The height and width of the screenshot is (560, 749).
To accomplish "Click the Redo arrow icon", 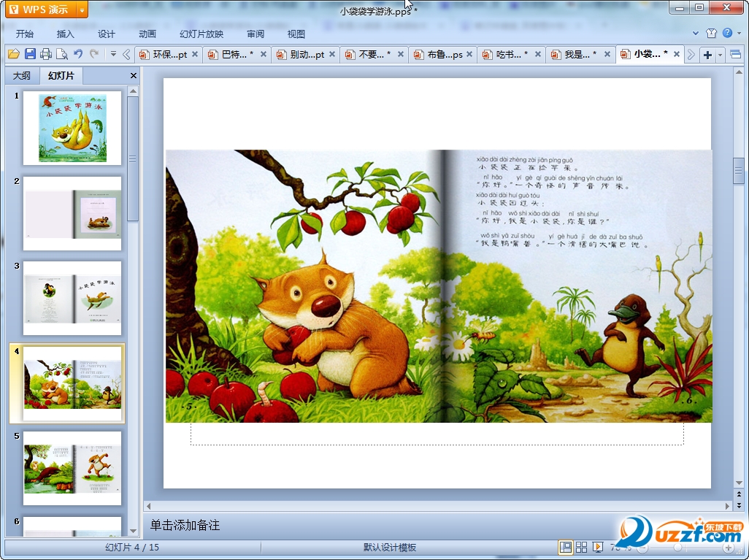I will click(94, 54).
